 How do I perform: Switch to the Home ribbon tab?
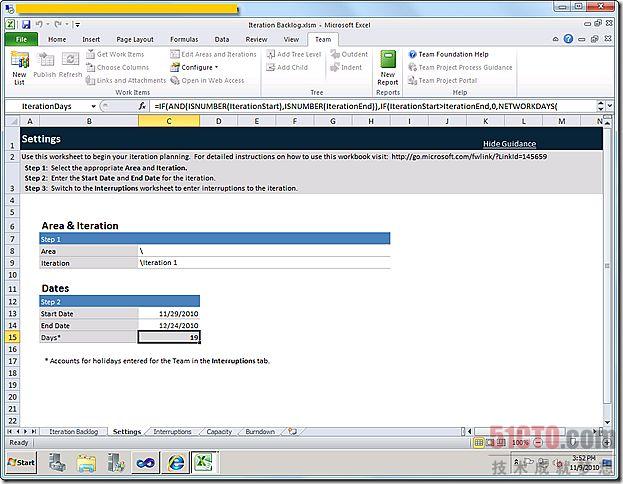57,39
